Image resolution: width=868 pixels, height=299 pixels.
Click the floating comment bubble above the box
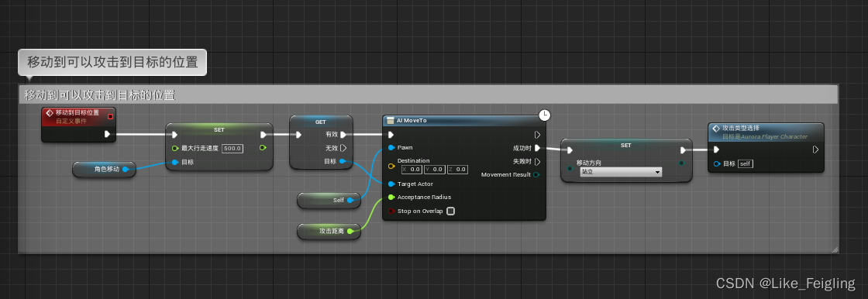[112, 62]
